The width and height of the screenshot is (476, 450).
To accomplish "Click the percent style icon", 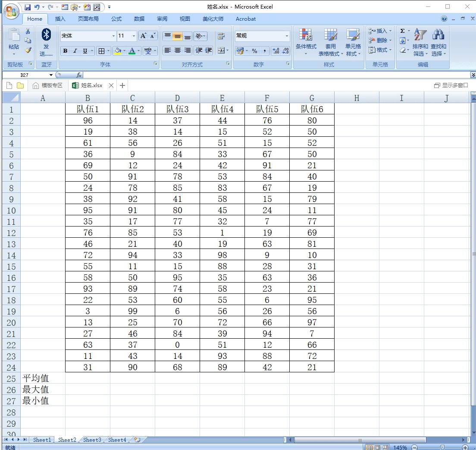I will click(255, 51).
